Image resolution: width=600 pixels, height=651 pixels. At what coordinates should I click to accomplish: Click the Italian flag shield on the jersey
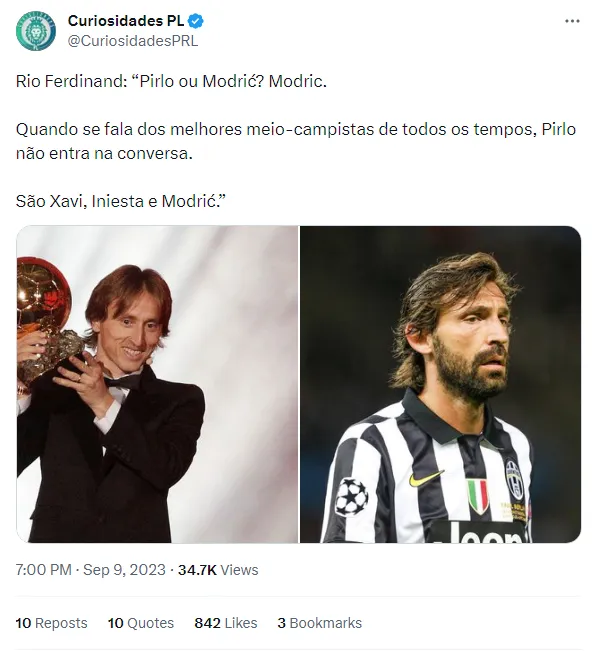click(479, 496)
